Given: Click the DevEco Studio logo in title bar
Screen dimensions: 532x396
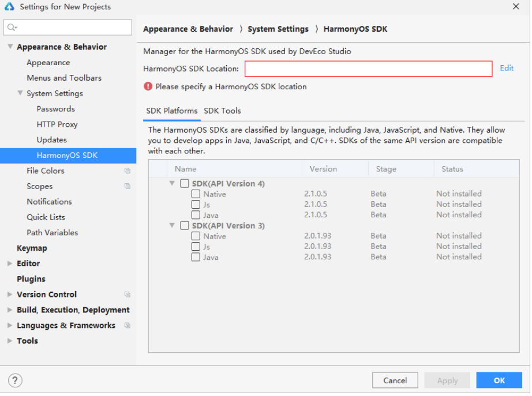Looking at the screenshot, I should tap(9, 7).
